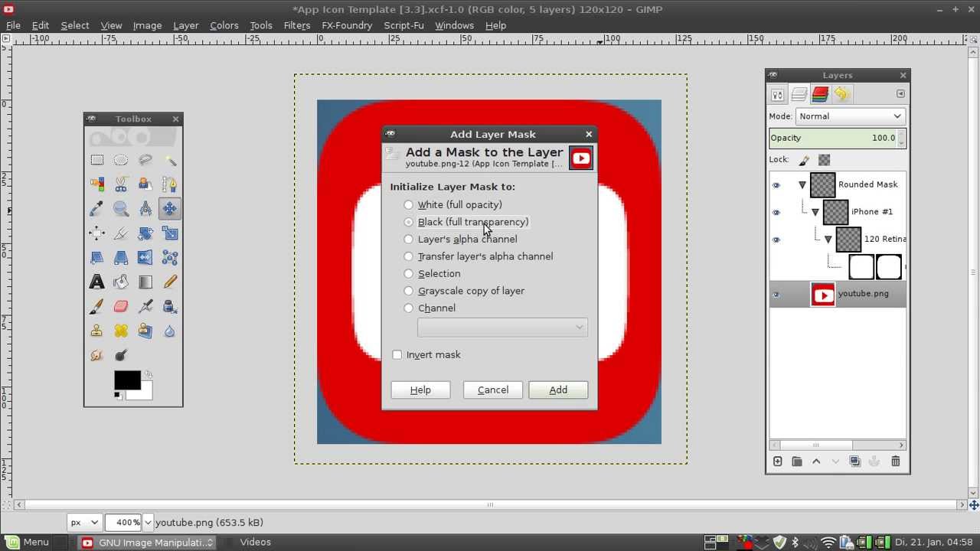Click the Add button

tap(558, 390)
